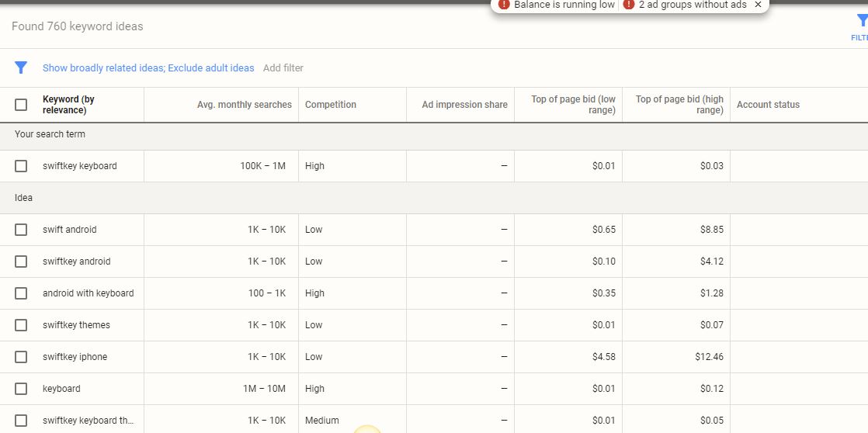Check the keyboard row checkbox
Viewport: 868px width, 433px height.
pos(21,388)
